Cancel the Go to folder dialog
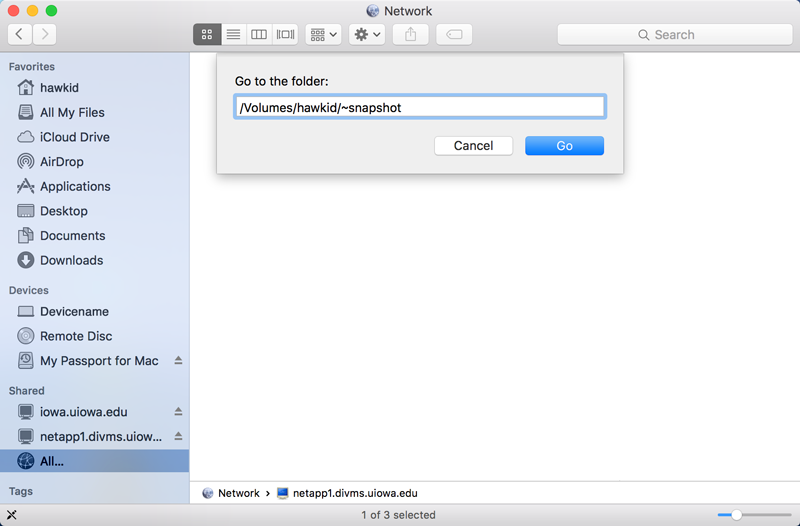The width and height of the screenshot is (800, 526). pos(473,146)
